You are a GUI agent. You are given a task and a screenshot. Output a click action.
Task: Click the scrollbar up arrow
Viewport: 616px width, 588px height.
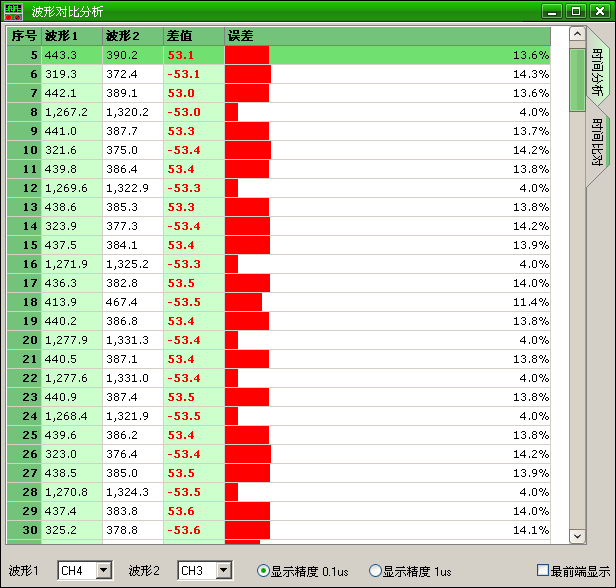pos(576,35)
